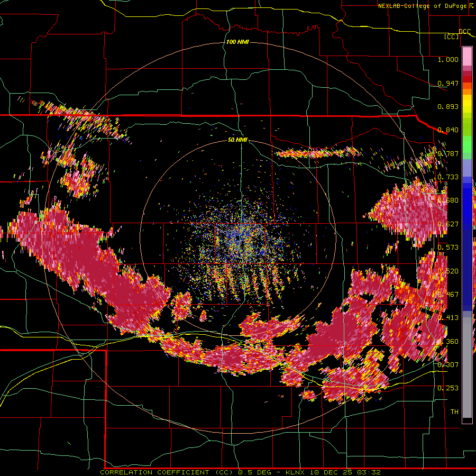Screen dimensions: 476x476
Task: Pick the bright green color segment of scale
Action: pyautogui.click(x=467, y=144)
